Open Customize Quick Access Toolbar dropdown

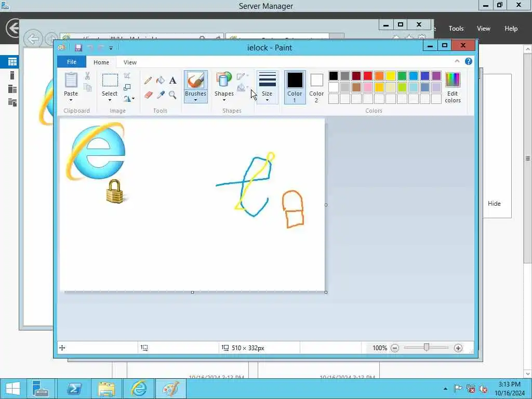[111, 48]
